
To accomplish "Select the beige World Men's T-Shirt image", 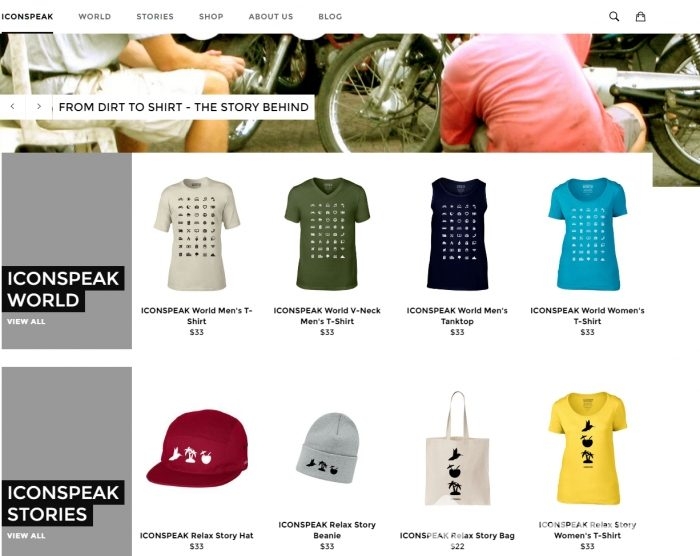I will pos(196,234).
